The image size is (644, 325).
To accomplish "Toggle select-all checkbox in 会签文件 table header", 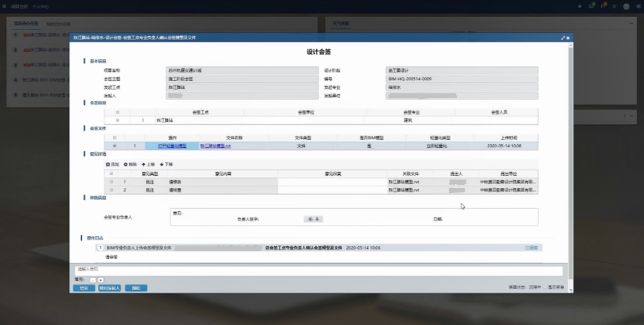I will (x=115, y=138).
